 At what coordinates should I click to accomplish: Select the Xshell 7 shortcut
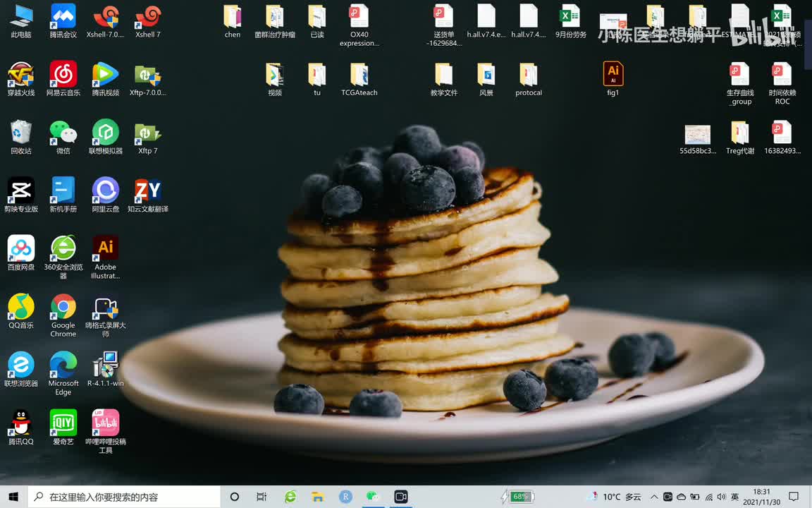pyautogui.click(x=148, y=22)
